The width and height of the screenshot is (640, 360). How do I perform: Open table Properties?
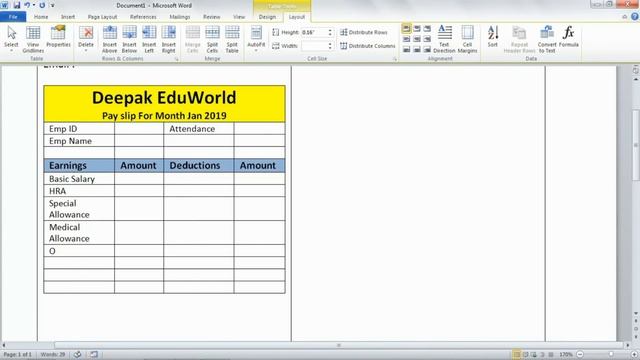pos(58,37)
